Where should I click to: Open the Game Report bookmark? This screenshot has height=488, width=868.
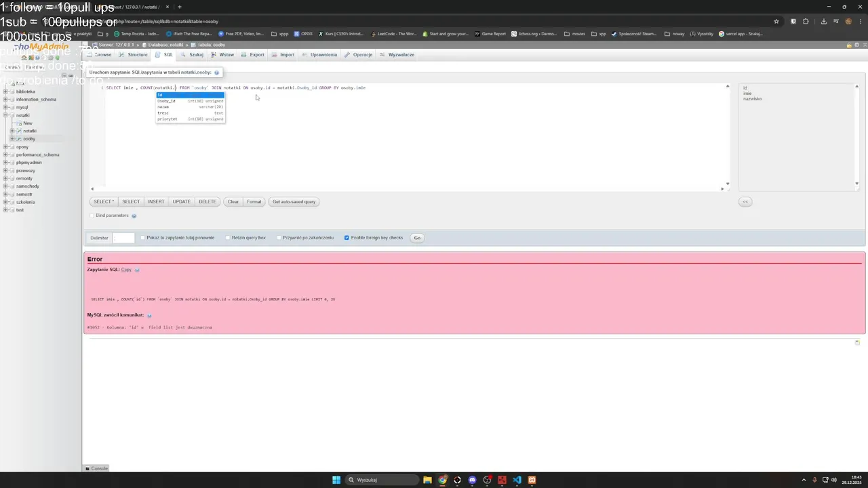click(490, 34)
